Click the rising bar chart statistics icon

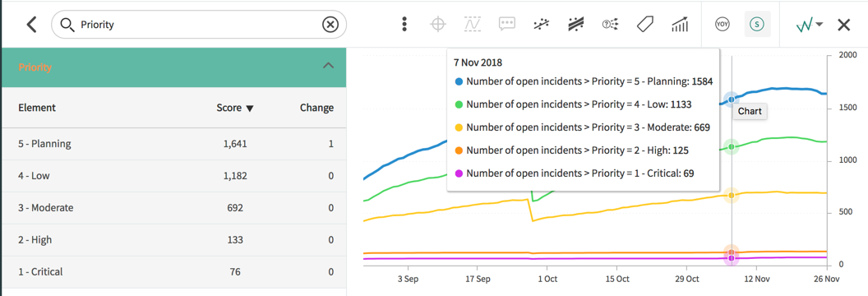pos(679,25)
